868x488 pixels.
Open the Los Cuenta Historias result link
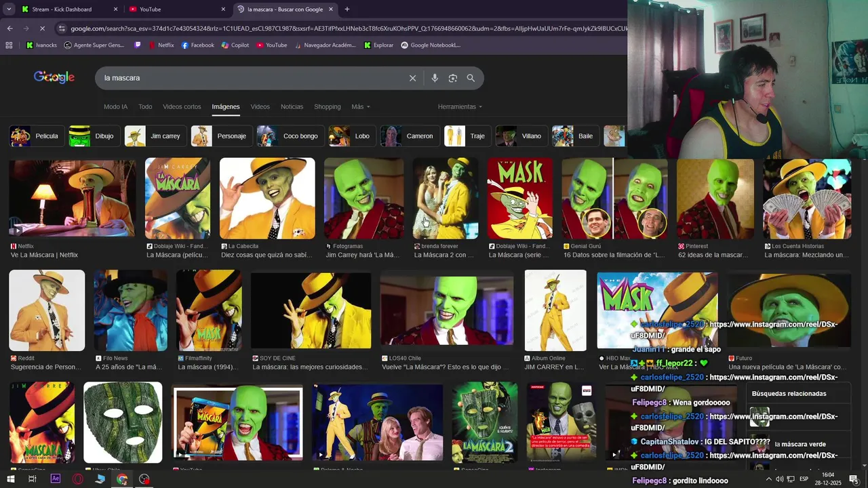[x=807, y=251]
